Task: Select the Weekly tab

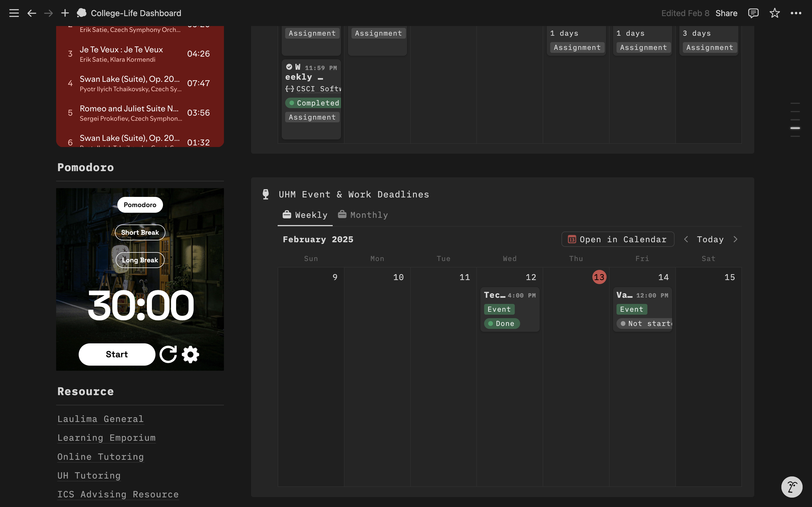Action: 305,215
